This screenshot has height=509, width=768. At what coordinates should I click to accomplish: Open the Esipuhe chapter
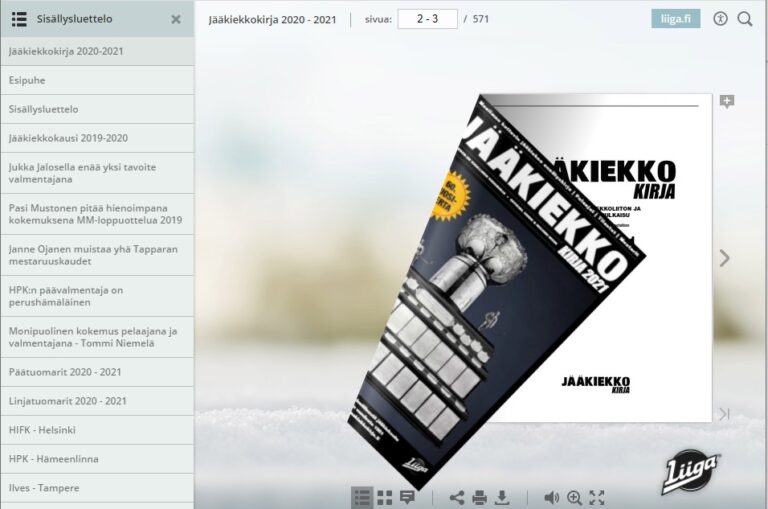coord(97,80)
